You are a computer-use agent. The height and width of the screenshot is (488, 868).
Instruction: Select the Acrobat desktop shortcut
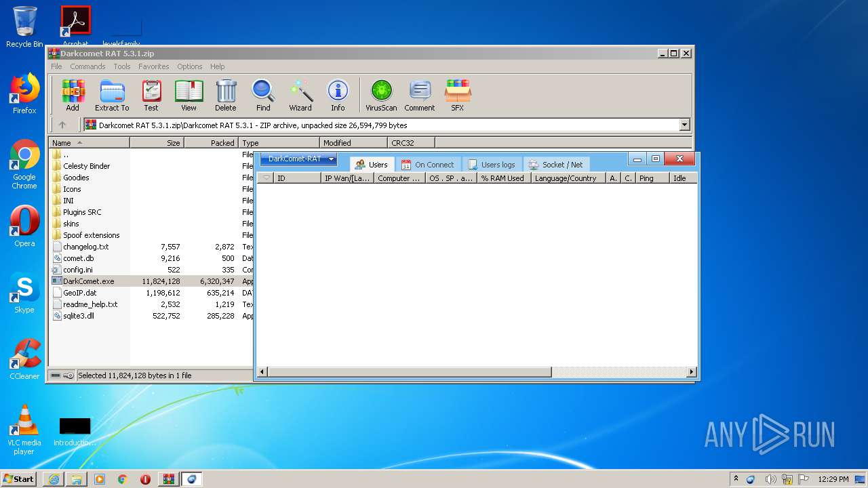(x=76, y=26)
